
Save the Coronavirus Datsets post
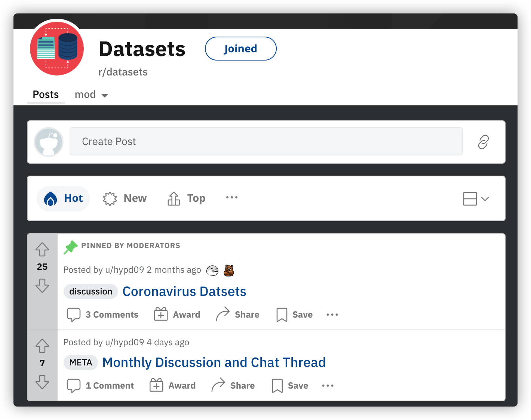click(x=295, y=315)
